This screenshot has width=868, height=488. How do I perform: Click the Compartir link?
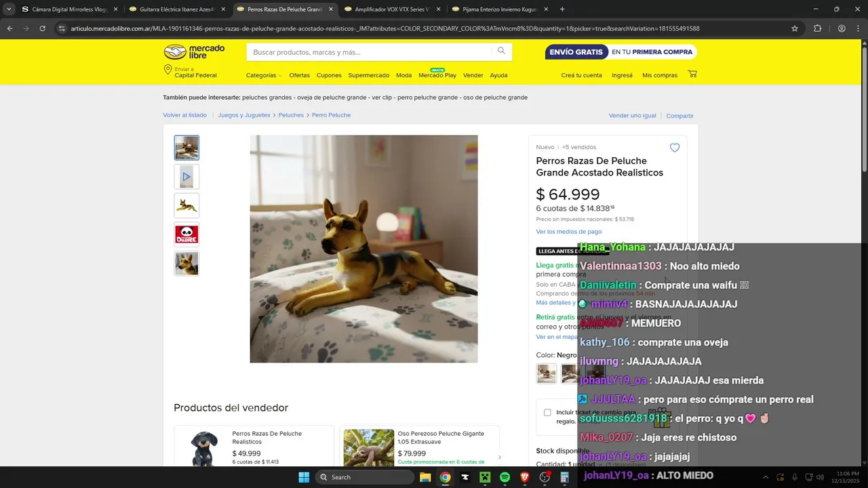tap(679, 116)
